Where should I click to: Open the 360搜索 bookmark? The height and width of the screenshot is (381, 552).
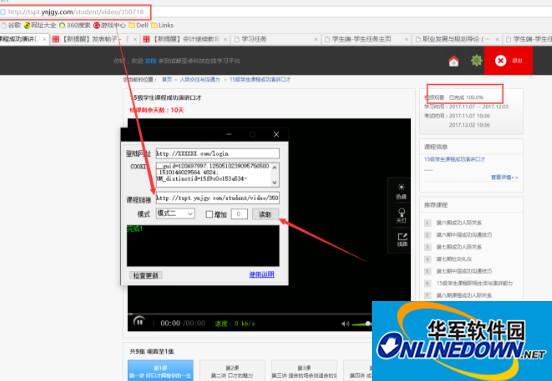75,25
